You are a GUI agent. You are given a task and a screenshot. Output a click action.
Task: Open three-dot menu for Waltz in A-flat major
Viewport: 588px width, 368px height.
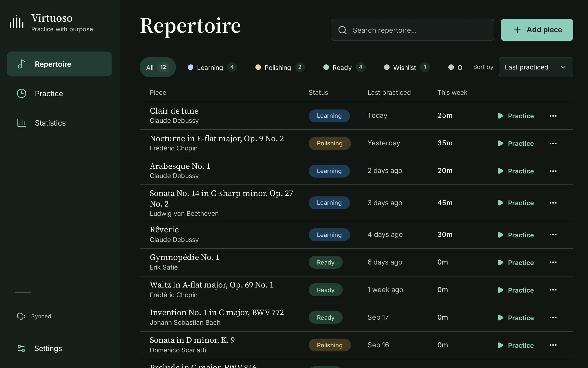[553, 290]
